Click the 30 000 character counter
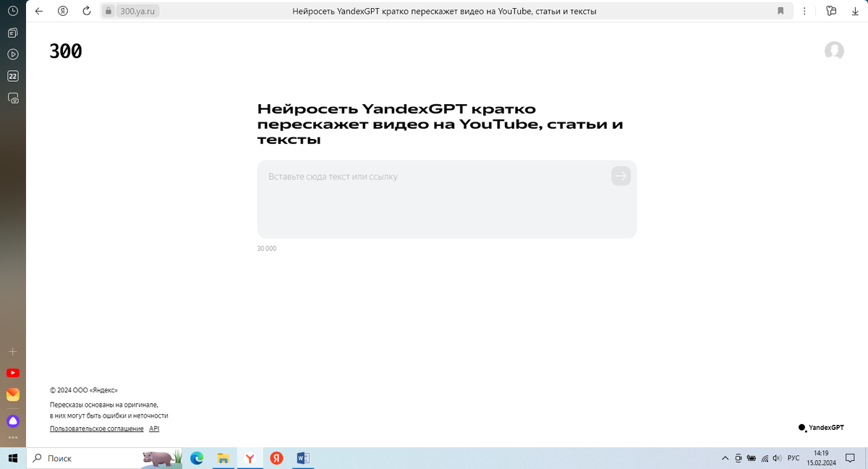This screenshot has width=868, height=469. 267,249
